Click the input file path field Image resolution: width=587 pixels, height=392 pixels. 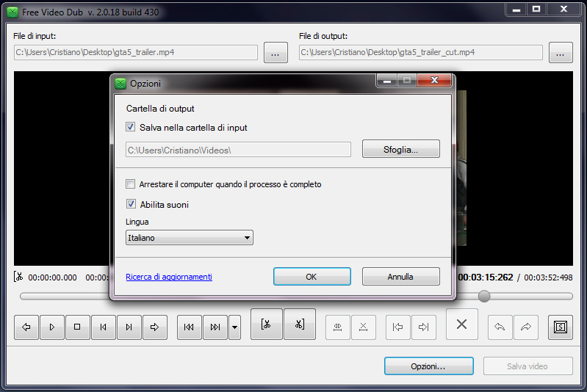136,52
